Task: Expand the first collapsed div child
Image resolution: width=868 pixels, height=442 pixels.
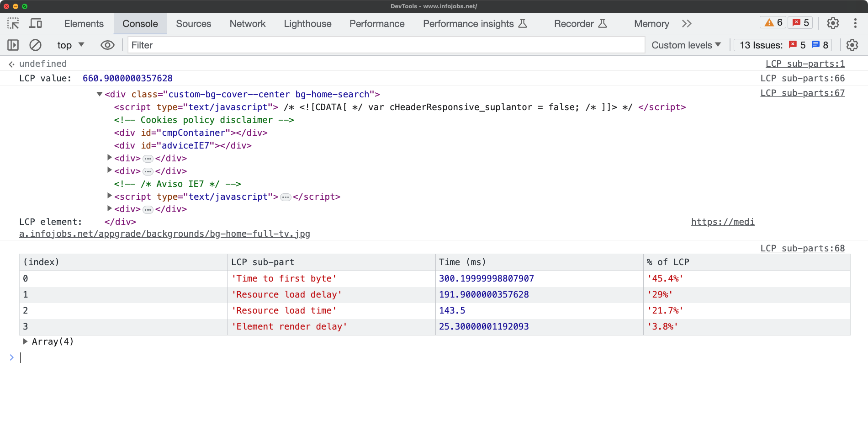Action: (110, 157)
